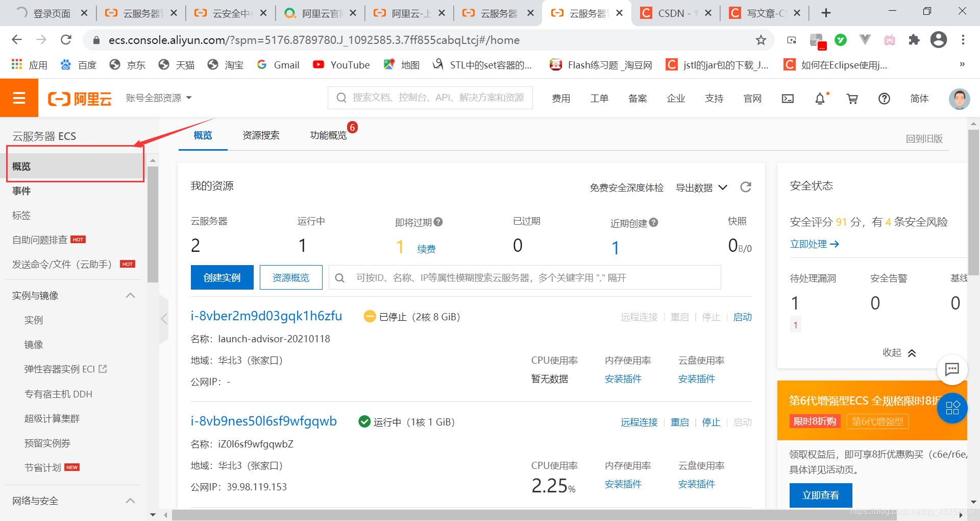980x521 pixels.
Task: Click 续费 link under 即将过期
Action: click(x=426, y=249)
